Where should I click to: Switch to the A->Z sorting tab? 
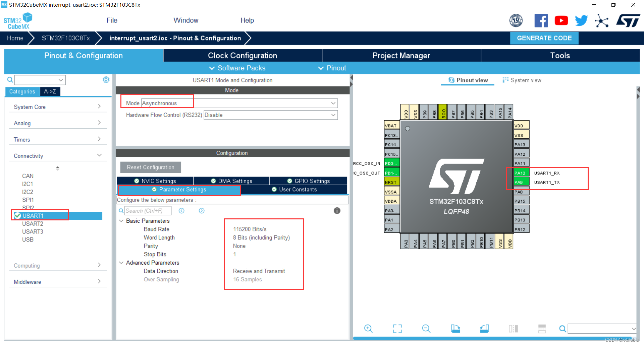click(50, 91)
